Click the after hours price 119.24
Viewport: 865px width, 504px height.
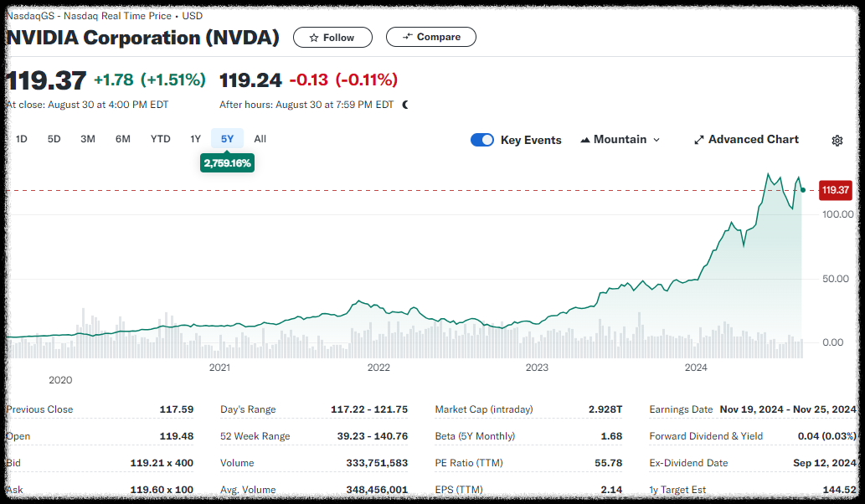pyautogui.click(x=250, y=80)
